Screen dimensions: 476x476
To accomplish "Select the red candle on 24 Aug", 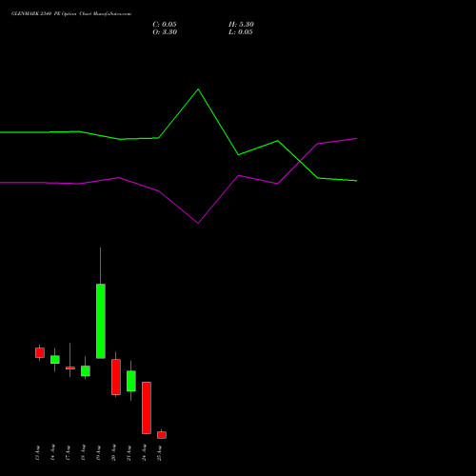I will point(147,407).
